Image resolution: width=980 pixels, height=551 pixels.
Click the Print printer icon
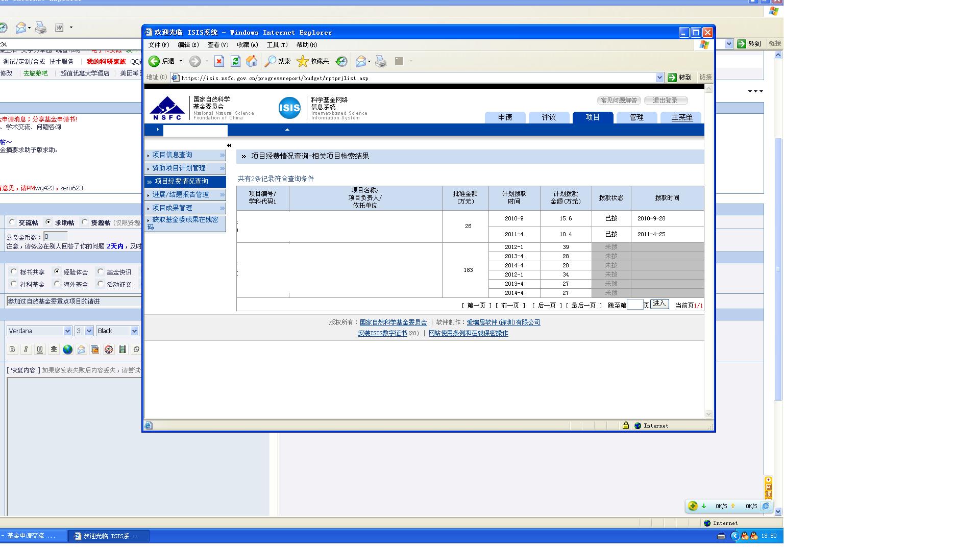click(381, 62)
